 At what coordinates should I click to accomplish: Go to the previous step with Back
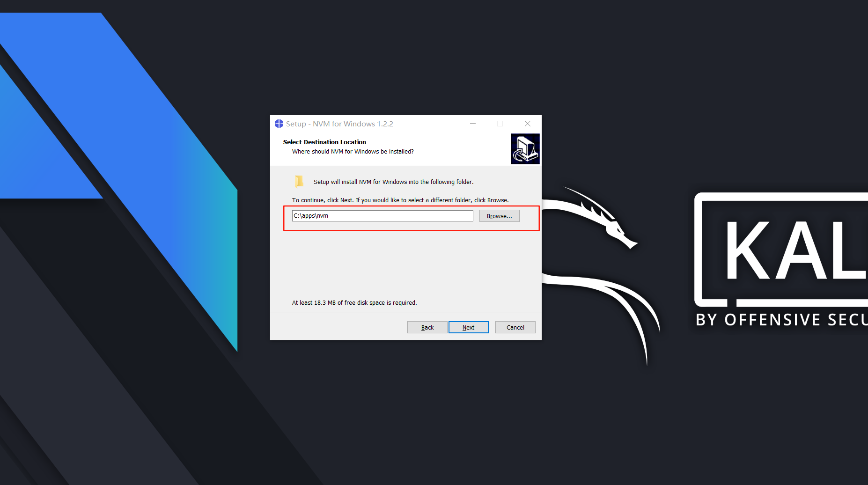[x=427, y=327]
